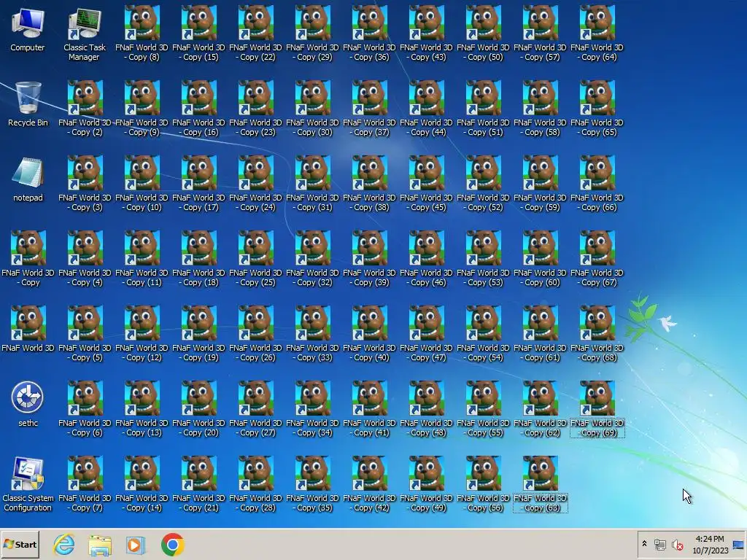Select FNaF World 3D - Copy (19)

point(198,333)
